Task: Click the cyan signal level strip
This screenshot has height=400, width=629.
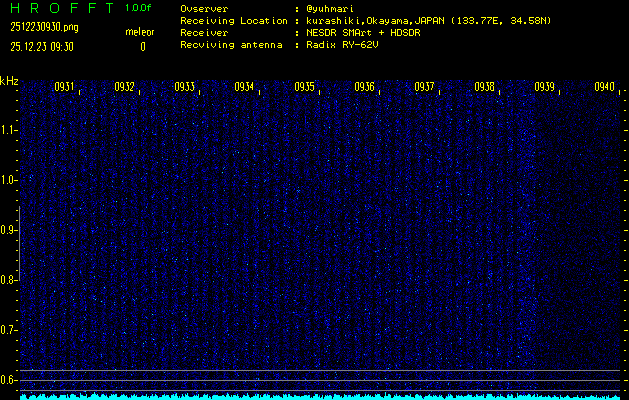Action: pos(320,396)
